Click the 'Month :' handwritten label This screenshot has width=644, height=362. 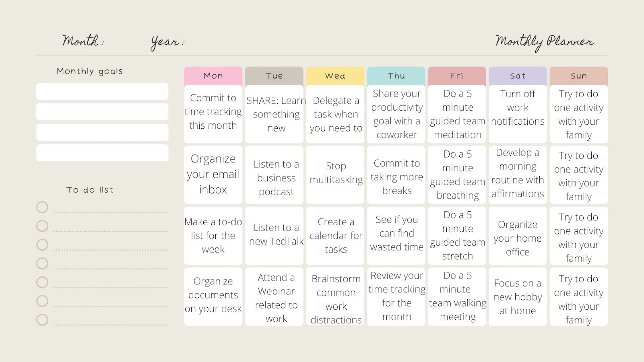83,41
